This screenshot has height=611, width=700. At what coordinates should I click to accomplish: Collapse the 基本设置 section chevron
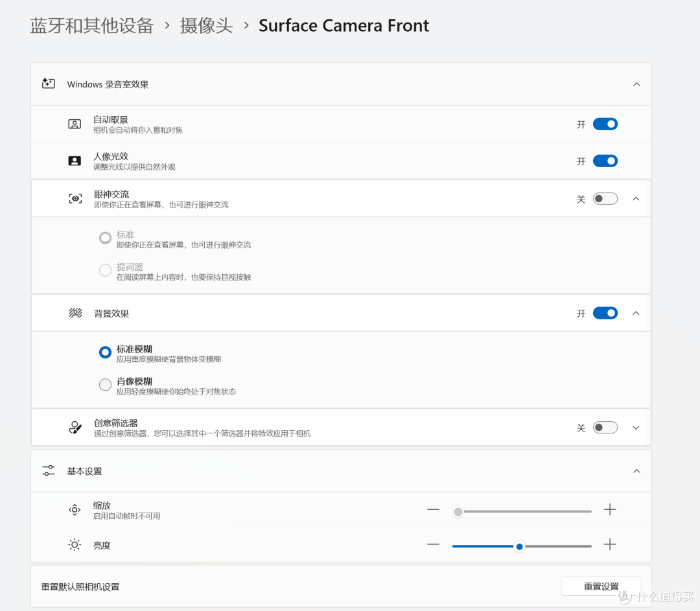click(636, 471)
